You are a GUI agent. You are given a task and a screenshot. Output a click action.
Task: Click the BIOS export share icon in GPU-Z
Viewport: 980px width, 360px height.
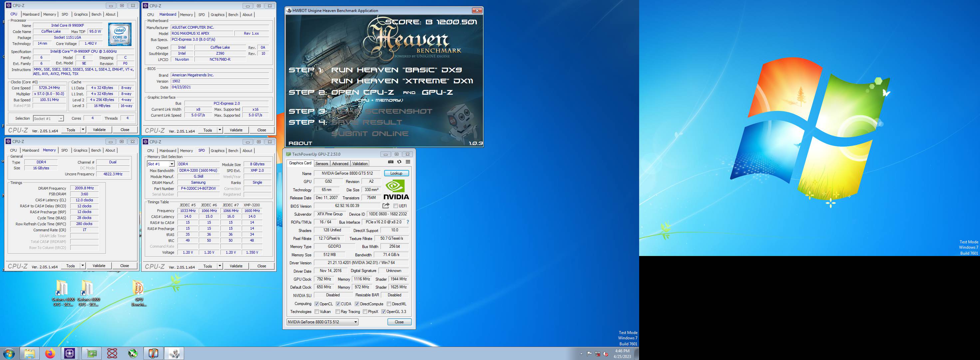(386, 206)
